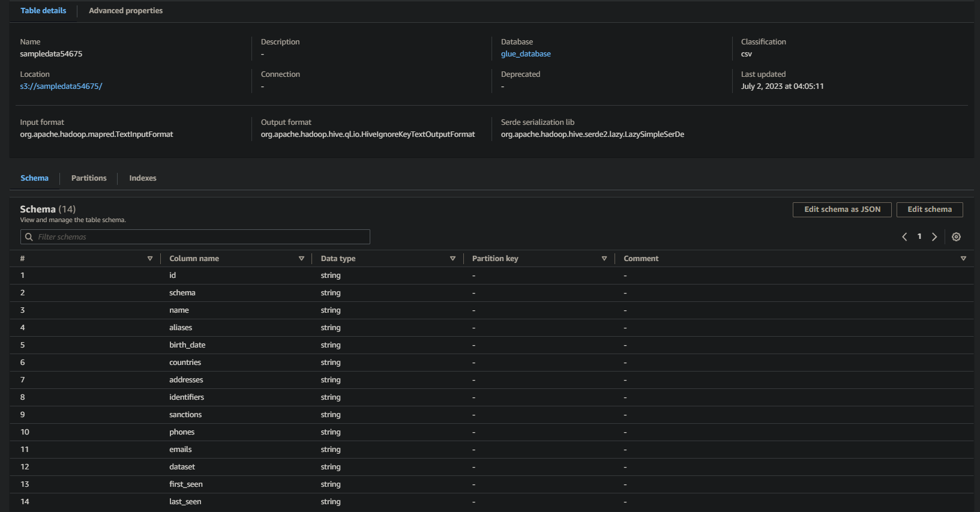Select the 'sanctions' column name cell

[185, 415]
